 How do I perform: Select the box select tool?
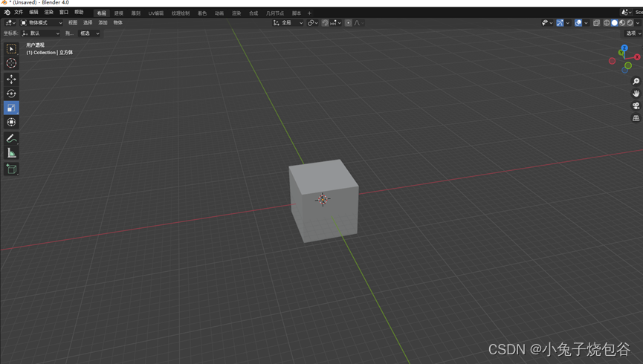[11, 49]
